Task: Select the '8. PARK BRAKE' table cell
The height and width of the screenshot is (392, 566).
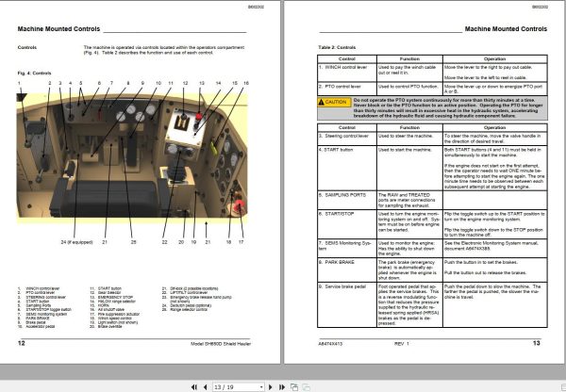Action: 347,270
